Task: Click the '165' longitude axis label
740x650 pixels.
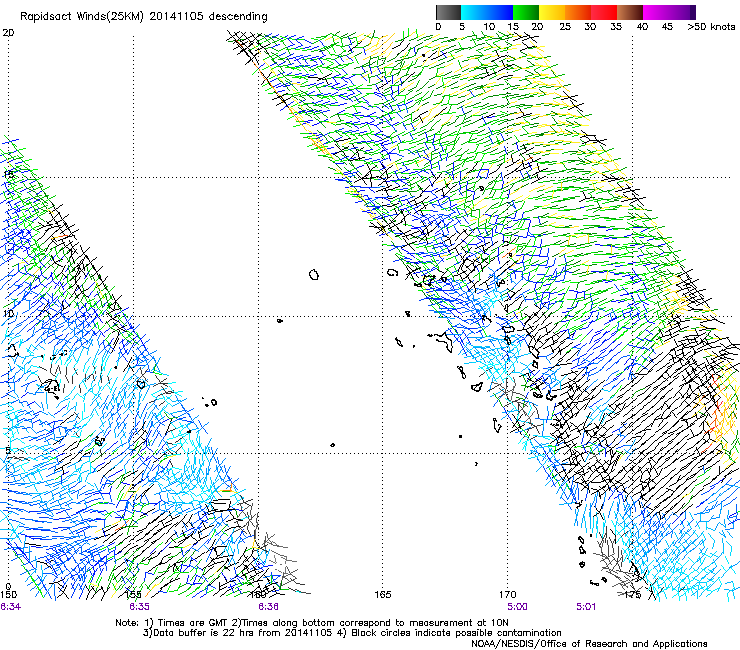Action: tap(383, 594)
